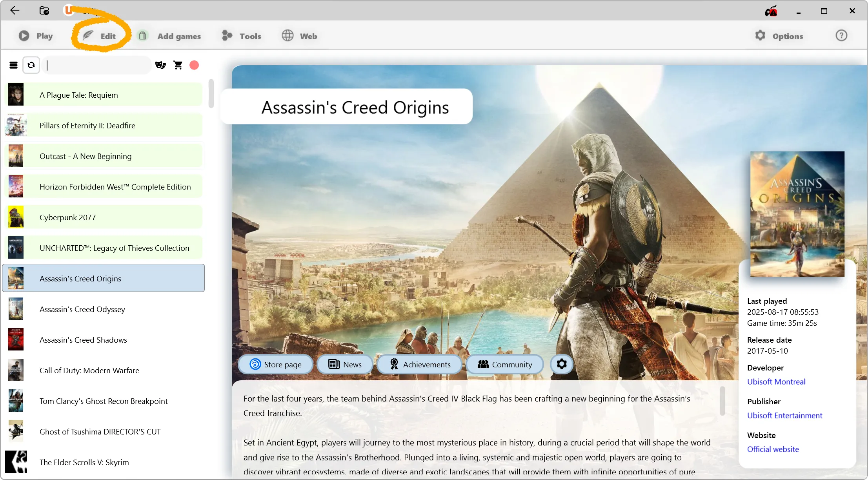Click the refresh library icon
Image resolution: width=868 pixels, height=480 pixels.
pyautogui.click(x=31, y=65)
